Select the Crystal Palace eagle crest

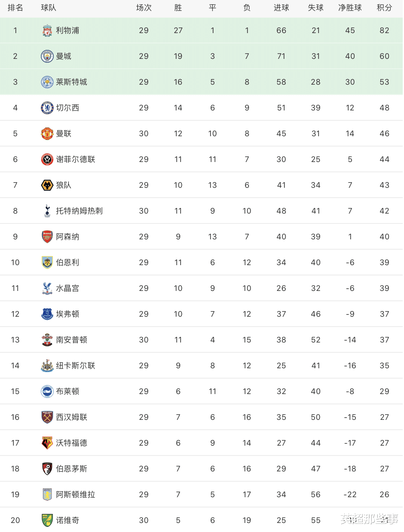47,288
